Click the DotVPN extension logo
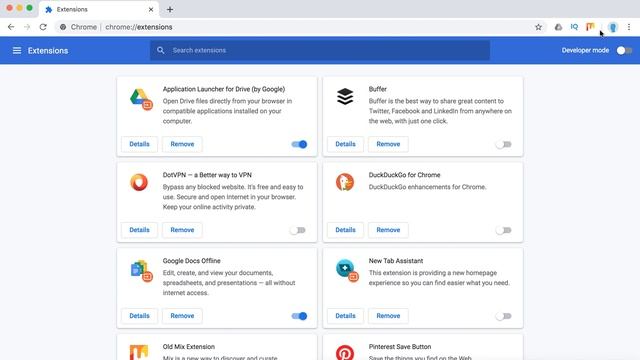The image size is (640, 360). click(139, 182)
